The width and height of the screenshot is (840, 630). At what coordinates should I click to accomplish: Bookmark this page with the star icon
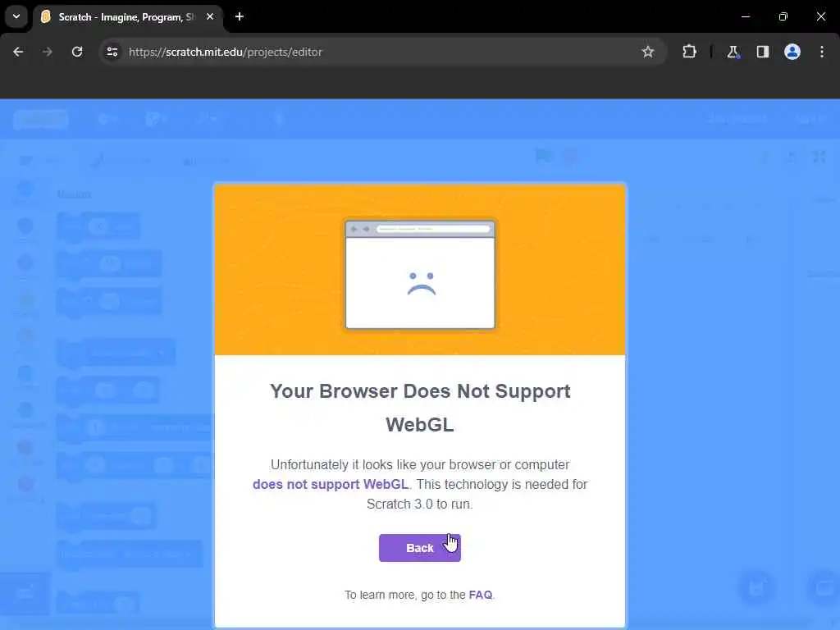coord(648,52)
